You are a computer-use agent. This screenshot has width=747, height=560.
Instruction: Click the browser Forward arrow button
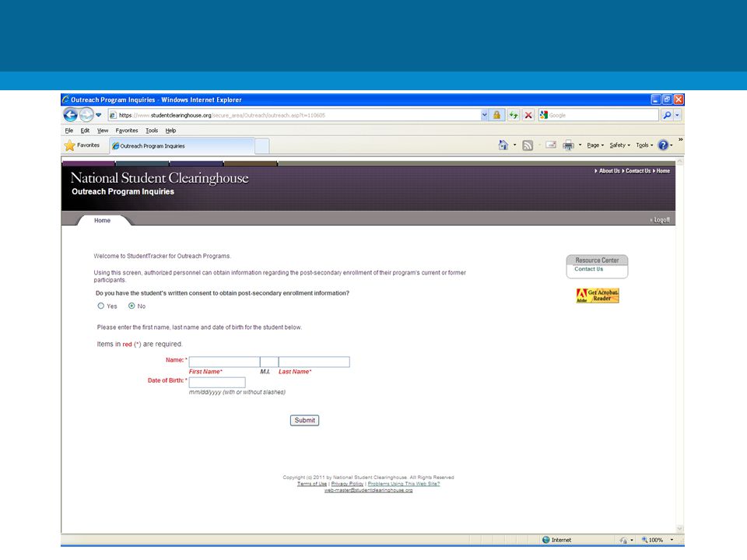point(86,115)
